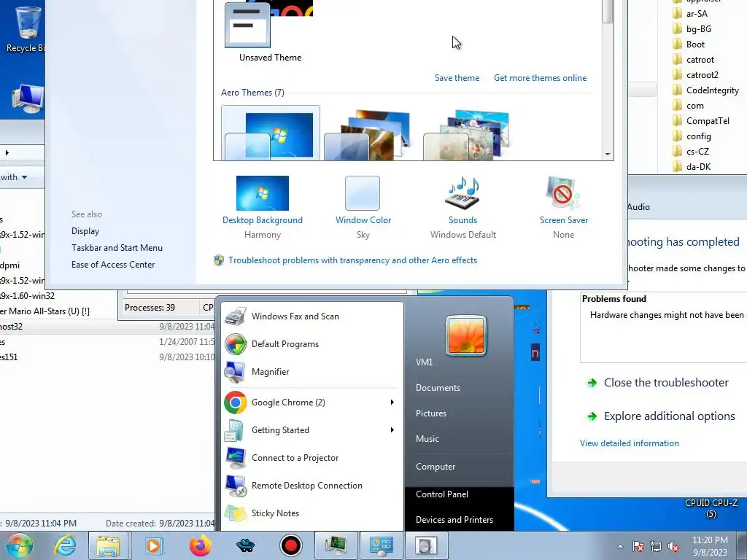The width and height of the screenshot is (747, 560).
Task: Open the ar-SA folder
Action: 690,14
